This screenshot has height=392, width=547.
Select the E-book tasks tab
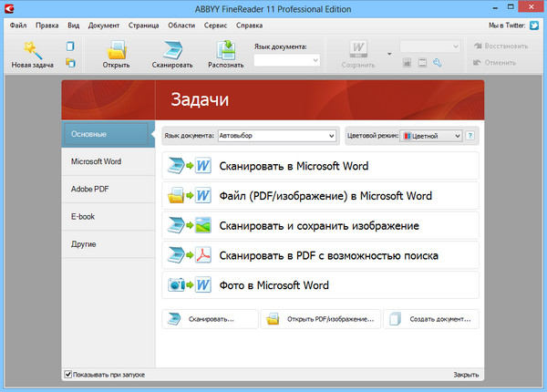click(83, 216)
